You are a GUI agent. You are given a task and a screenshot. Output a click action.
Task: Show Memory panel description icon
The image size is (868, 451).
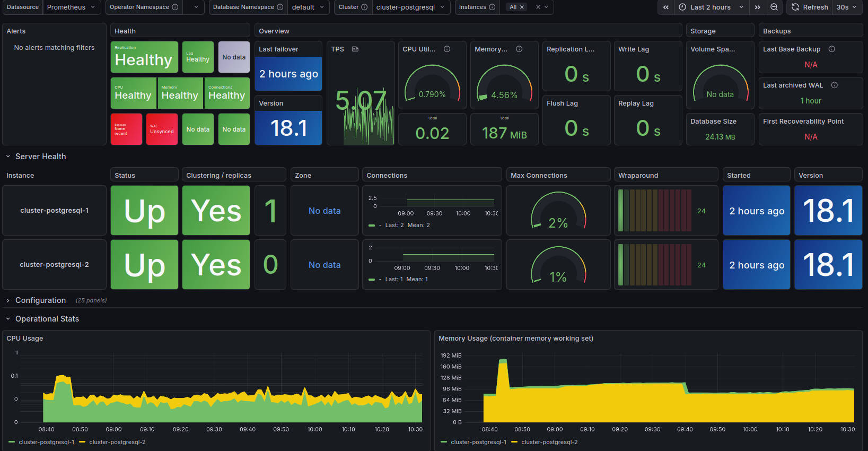tap(519, 49)
